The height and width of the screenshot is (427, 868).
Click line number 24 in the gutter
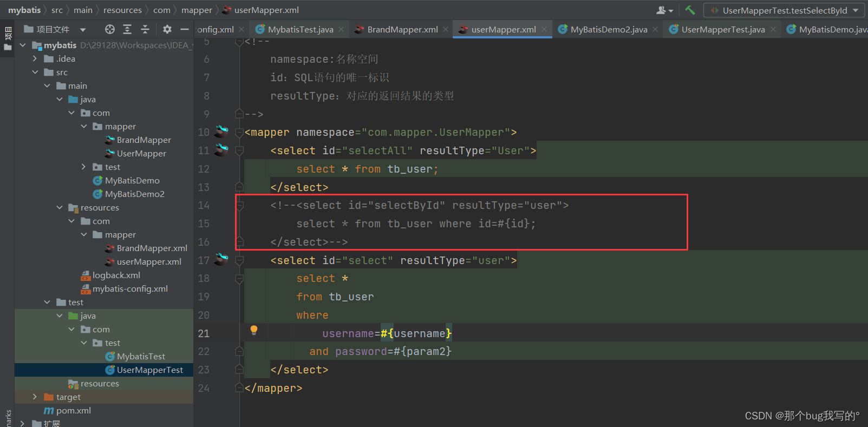coord(204,388)
